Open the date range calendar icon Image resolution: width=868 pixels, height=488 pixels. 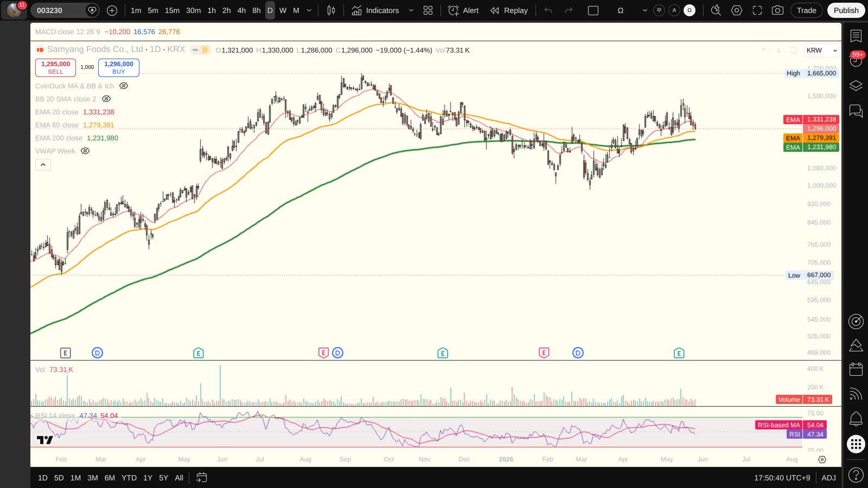tap(201, 478)
